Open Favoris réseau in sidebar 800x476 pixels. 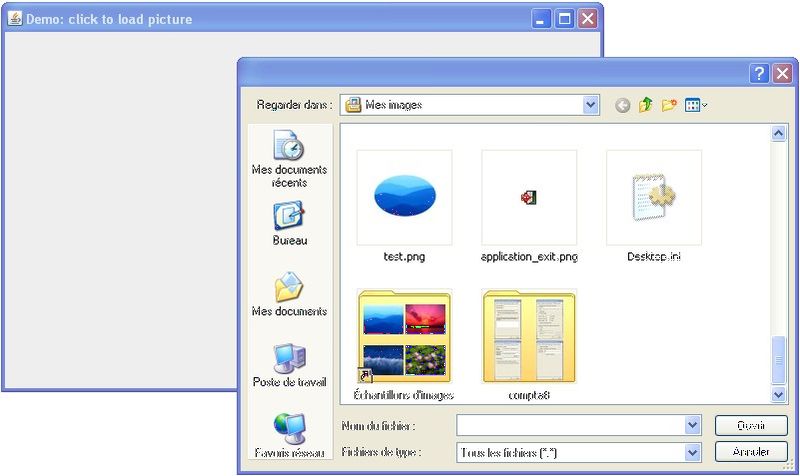[x=289, y=436]
